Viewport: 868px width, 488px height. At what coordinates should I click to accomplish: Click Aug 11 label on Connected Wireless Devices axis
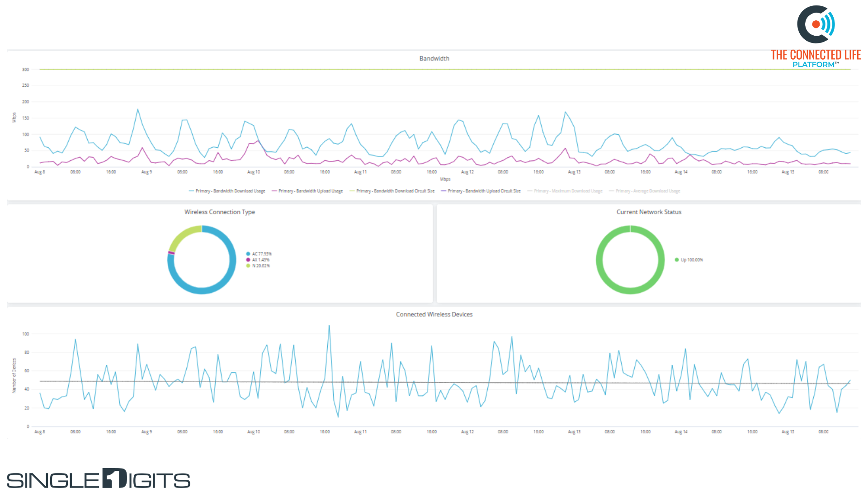360,432
